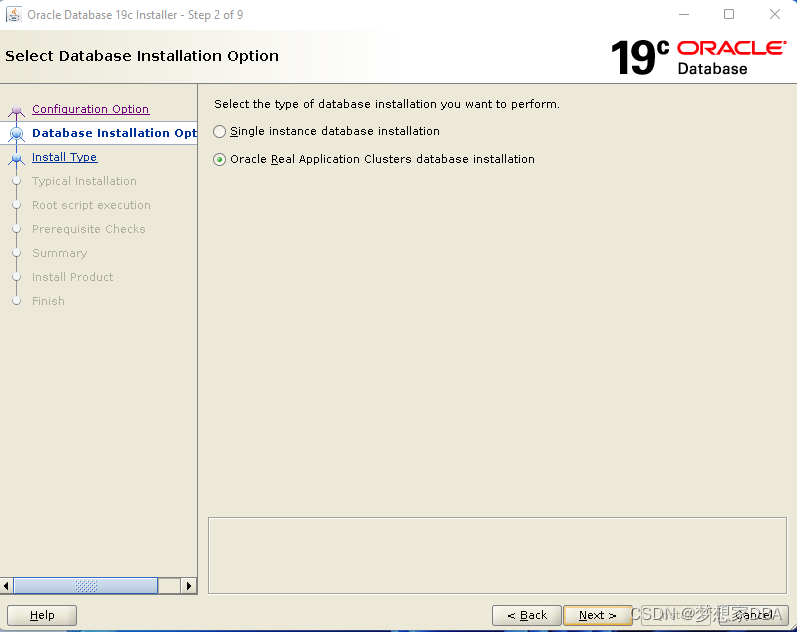797x632 pixels.
Task: Click the Typical Installation step text
Action: pos(84,181)
